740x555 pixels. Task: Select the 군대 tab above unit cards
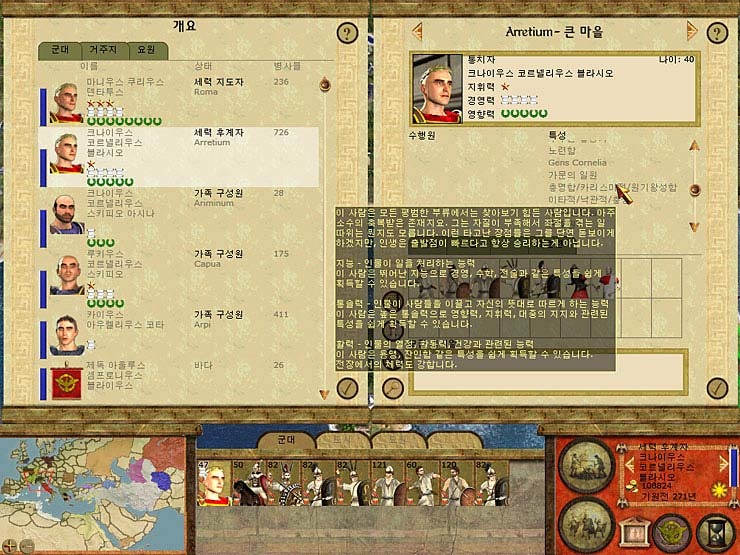point(286,440)
